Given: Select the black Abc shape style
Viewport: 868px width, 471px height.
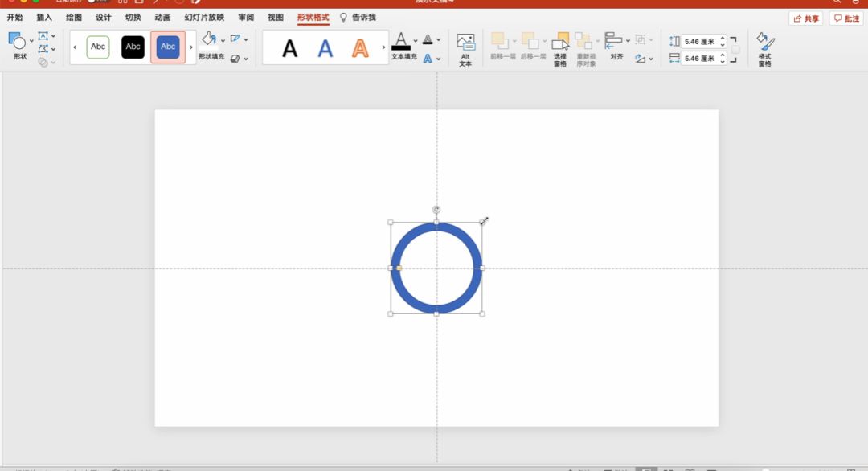Looking at the screenshot, I should [x=133, y=47].
